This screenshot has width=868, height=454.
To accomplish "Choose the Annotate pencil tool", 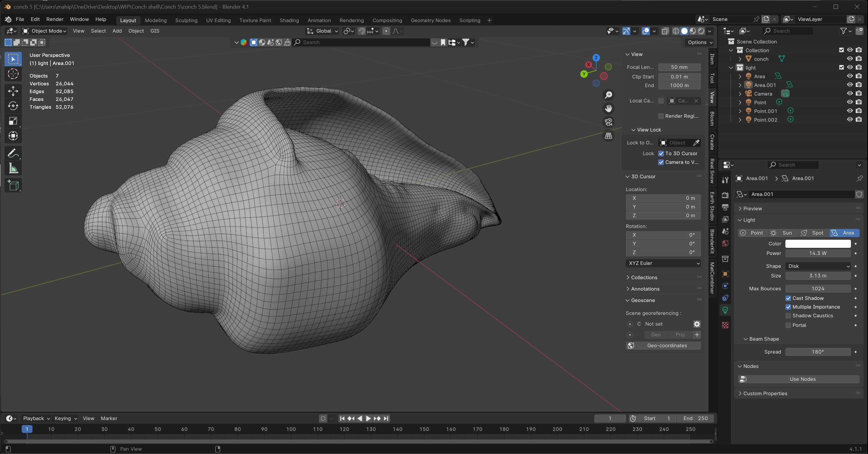I will pos(13,153).
